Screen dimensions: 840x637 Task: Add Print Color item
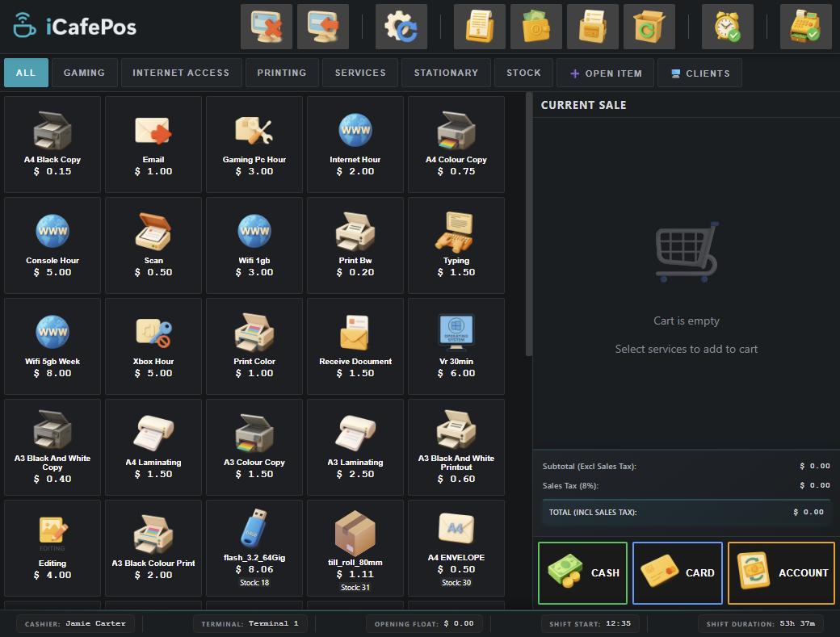click(x=254, y=346)
